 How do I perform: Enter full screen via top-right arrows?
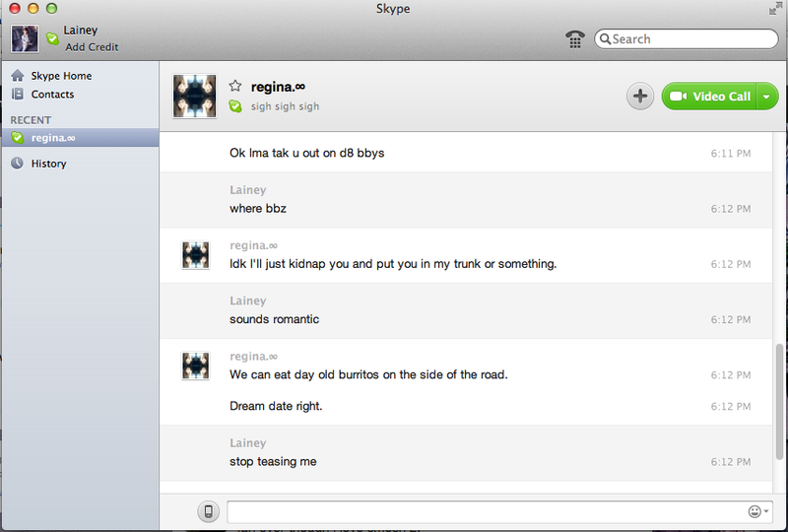click(x=775, y=9)
